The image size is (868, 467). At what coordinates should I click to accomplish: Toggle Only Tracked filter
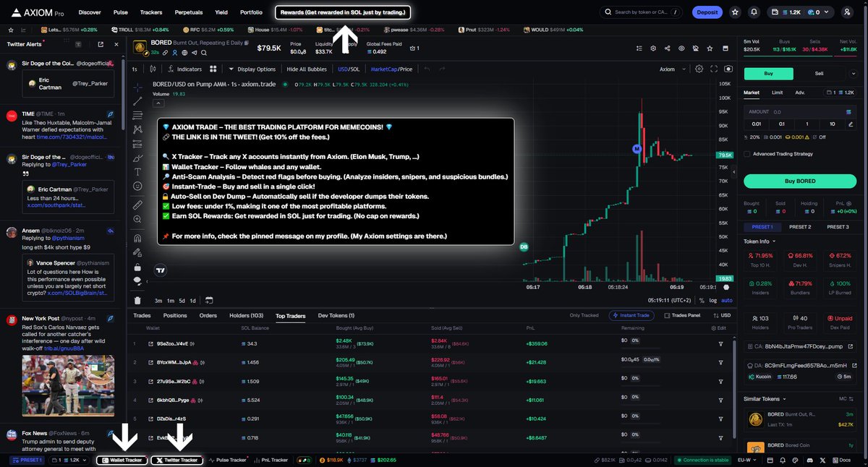[584, 316]
